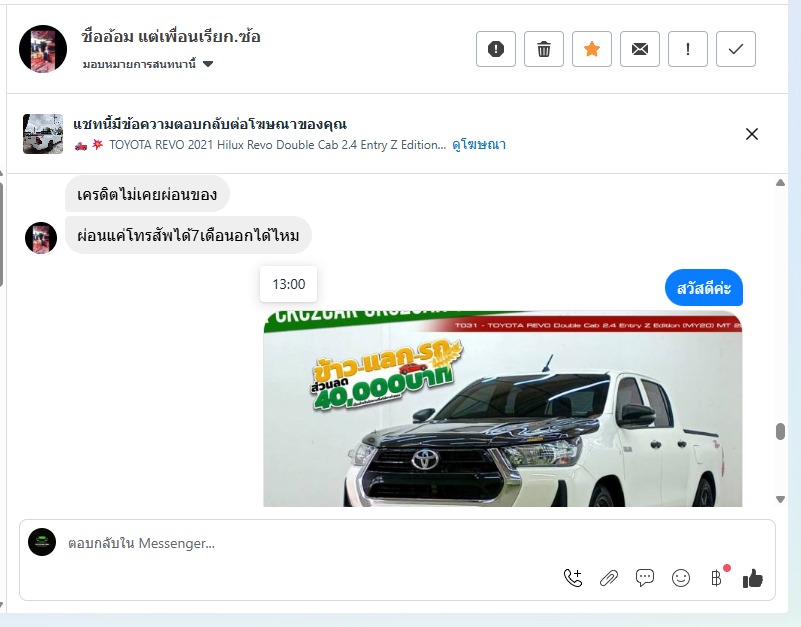
Task: Click sender avatar beside chat message
Action: coord(41,238)
